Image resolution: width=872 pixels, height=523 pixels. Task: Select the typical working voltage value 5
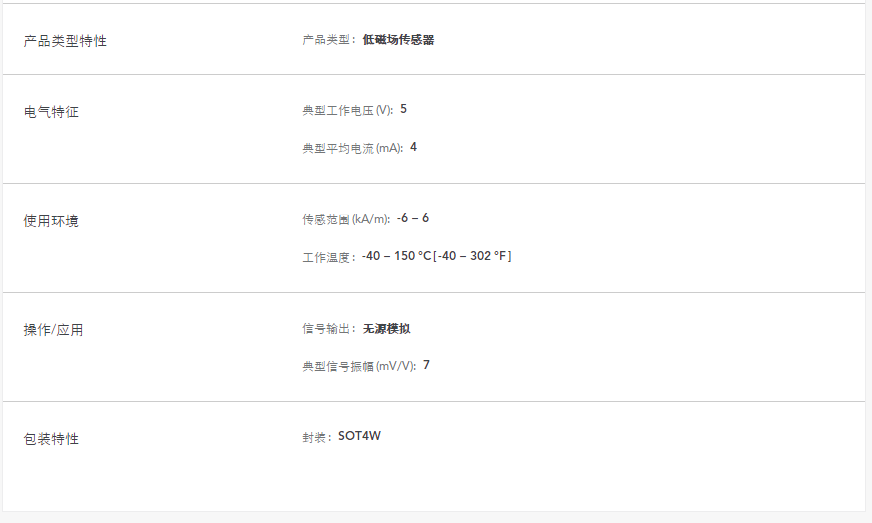pos(403,109)
